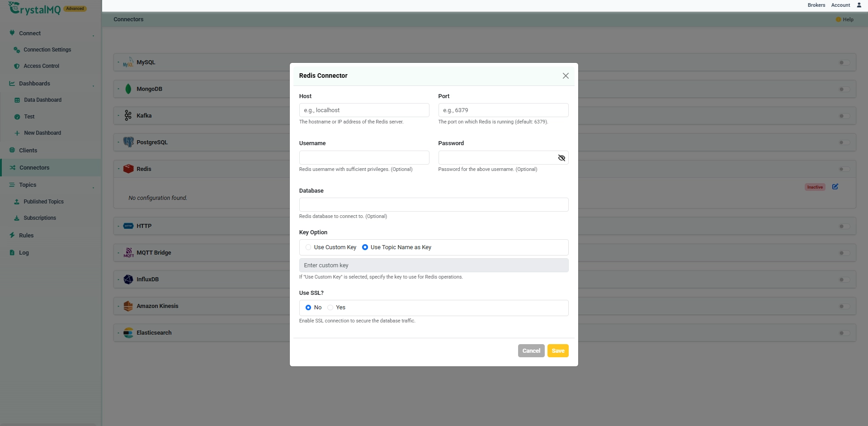This screenshot has height=426, width=868.
Task: Click the CrystalMQ logo
Action: tap(35, 8)
